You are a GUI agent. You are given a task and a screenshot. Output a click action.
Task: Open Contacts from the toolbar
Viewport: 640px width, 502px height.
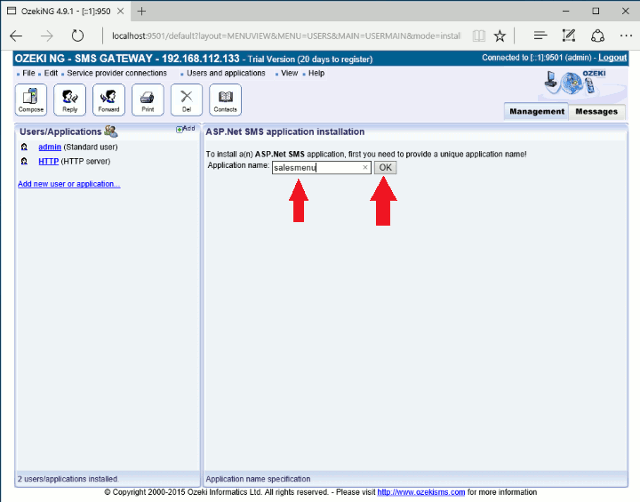(225, 99)
